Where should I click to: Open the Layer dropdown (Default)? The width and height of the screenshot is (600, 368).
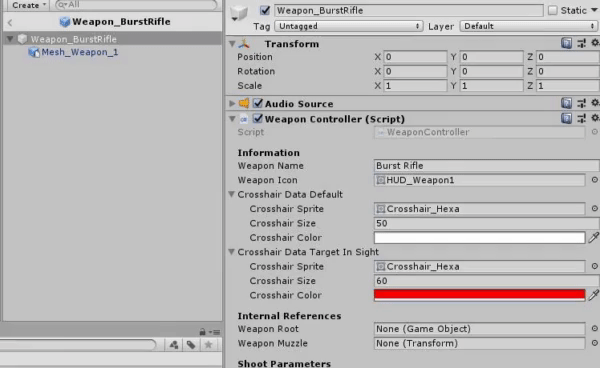(529, 26)
